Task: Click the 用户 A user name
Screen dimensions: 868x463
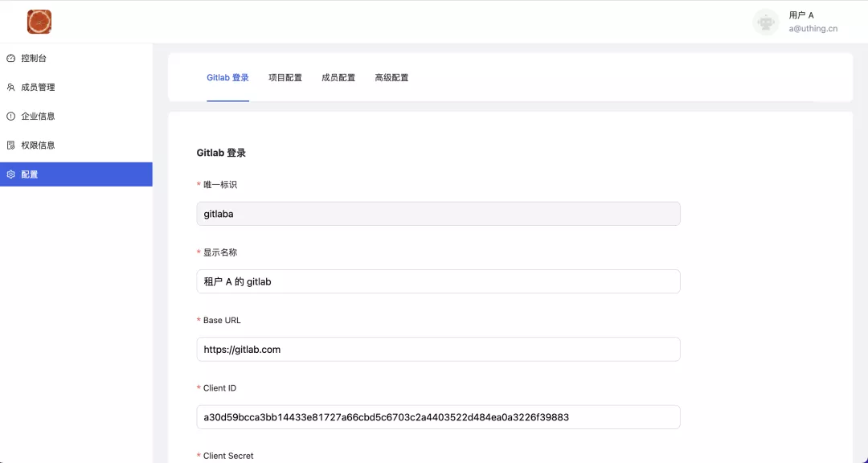Action: tap(801, 15)
